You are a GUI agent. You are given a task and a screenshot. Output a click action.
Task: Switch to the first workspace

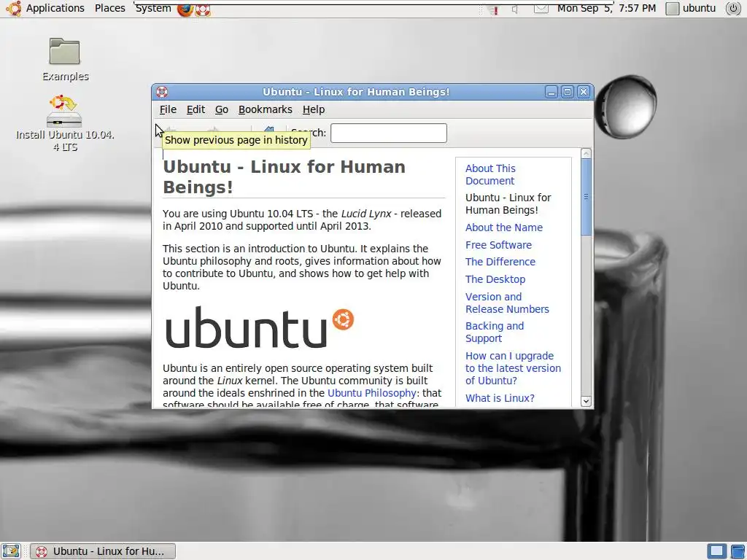click(x=716, y=551)
